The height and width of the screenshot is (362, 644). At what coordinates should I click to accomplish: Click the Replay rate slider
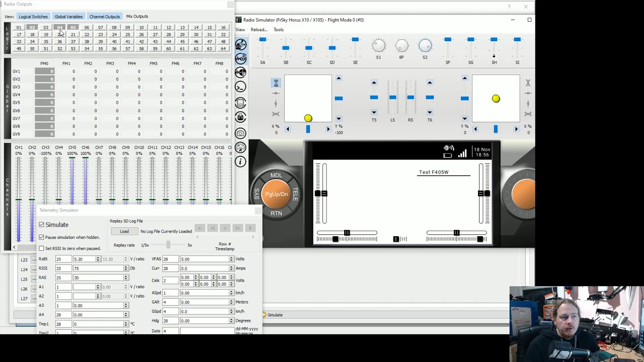168,245
